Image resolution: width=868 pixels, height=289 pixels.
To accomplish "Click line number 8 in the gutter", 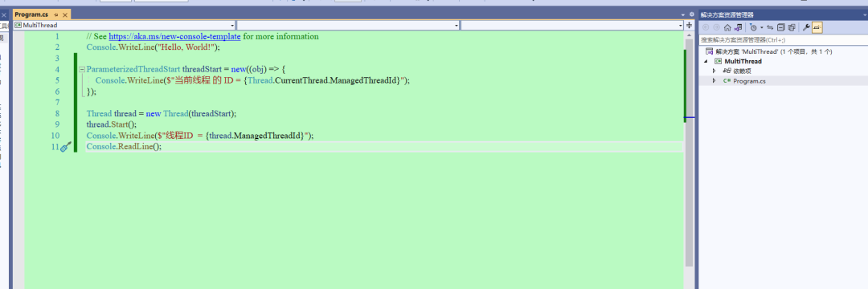I will (x=57, y=114).
